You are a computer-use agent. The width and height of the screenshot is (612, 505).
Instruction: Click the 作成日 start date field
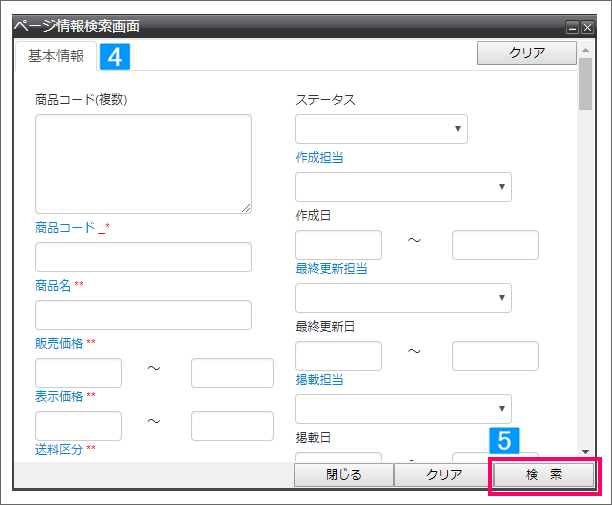[x=338, y=245]
